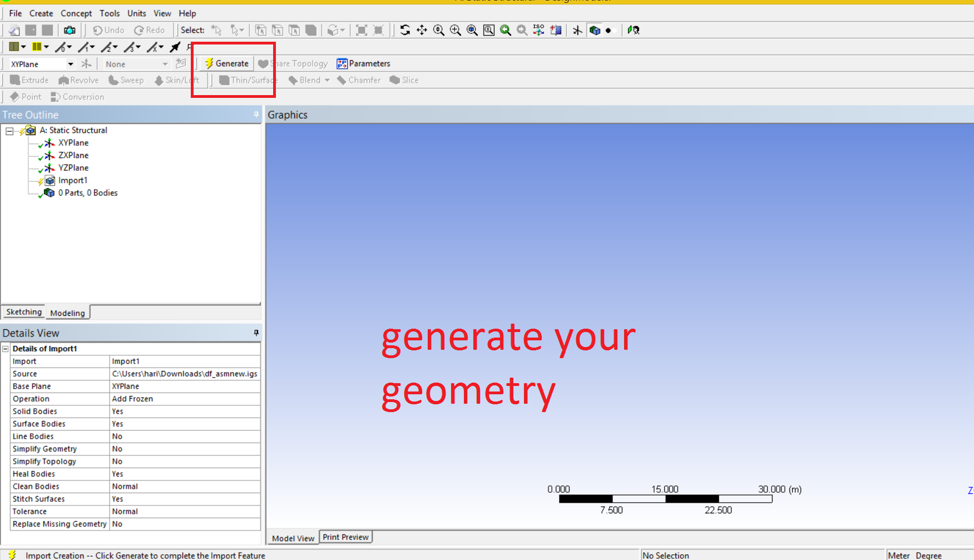The width and height of the screenshot is (974, 560).
Task: Switch to the Model View tab
Action: (x=293, y=538)
